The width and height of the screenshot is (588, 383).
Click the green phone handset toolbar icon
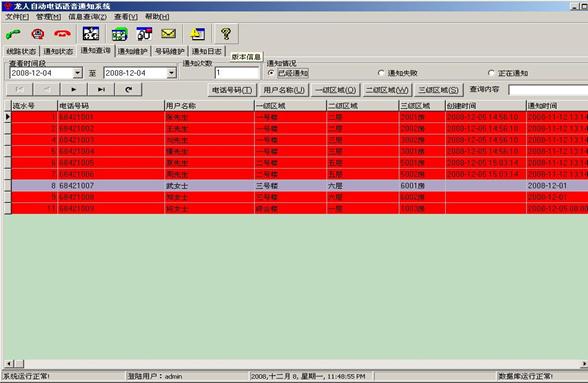click(14, 34)
